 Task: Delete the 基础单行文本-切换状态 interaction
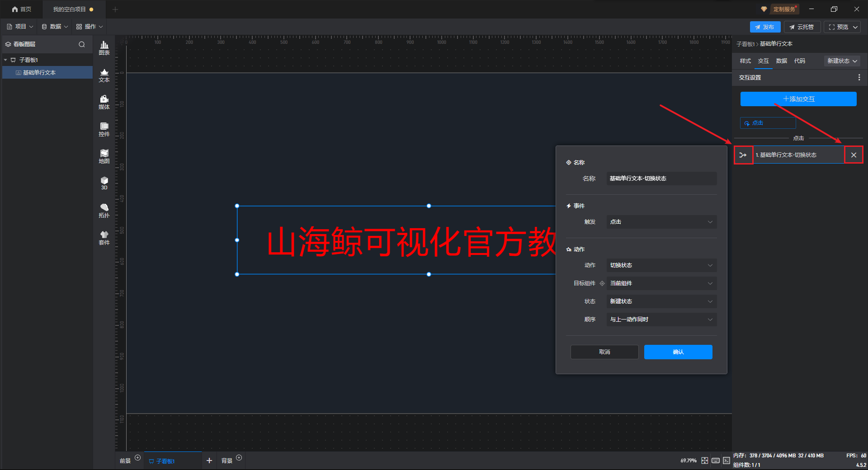(854, 155)
